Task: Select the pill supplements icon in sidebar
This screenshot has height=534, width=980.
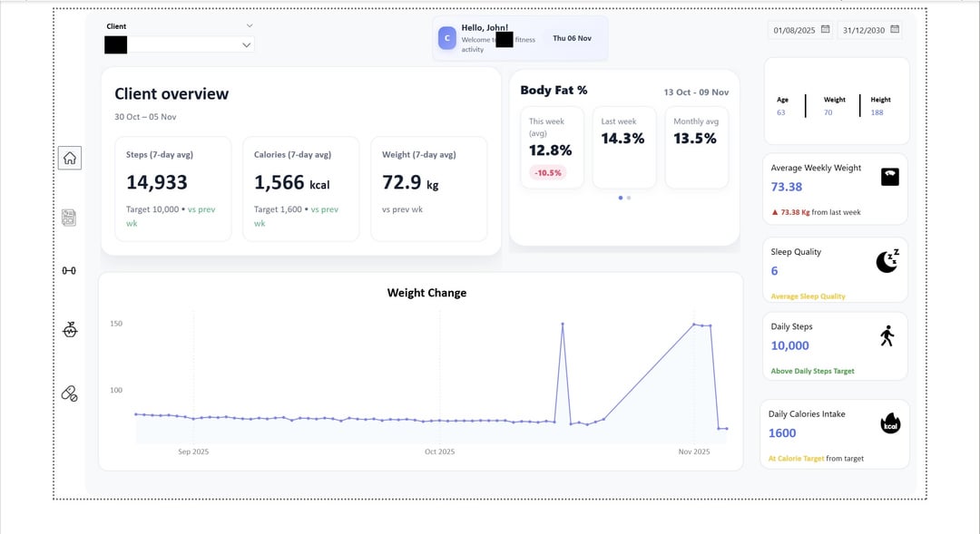Action: [69, 393]
